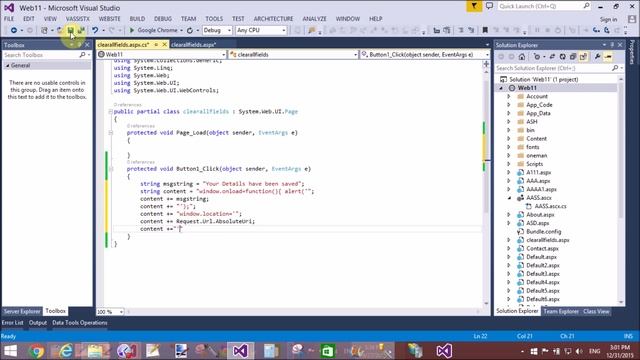Open the ARCHITECTURE menu
The height and width of the screenshot is (360, 640).
point(273,19)
